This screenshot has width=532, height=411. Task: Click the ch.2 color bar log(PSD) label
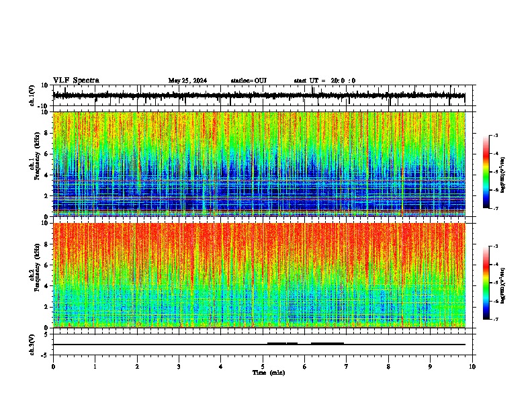pyautogui.click(x=503, y=285)
